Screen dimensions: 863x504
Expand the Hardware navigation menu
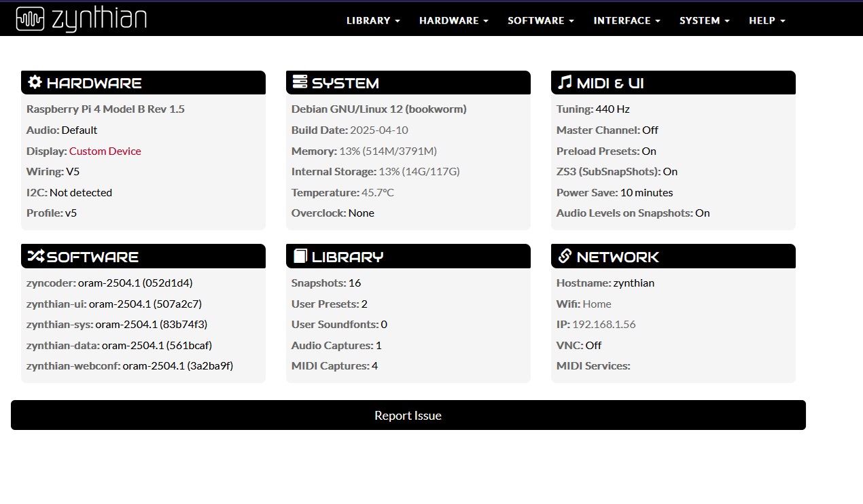[x=454, y=20]
